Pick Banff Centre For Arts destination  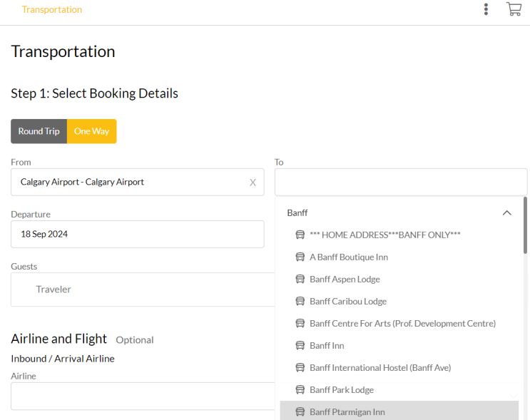(402, 323)
